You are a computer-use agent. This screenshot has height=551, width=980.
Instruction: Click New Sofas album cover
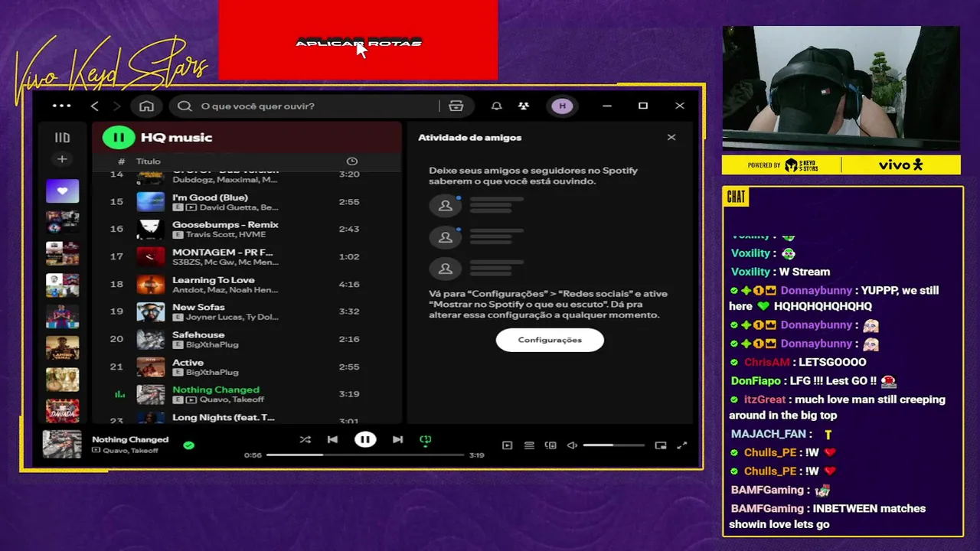[x=151, y=311]
